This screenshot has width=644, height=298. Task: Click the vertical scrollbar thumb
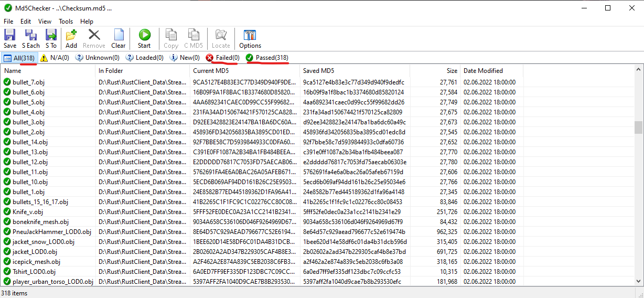tap(638, 127)
